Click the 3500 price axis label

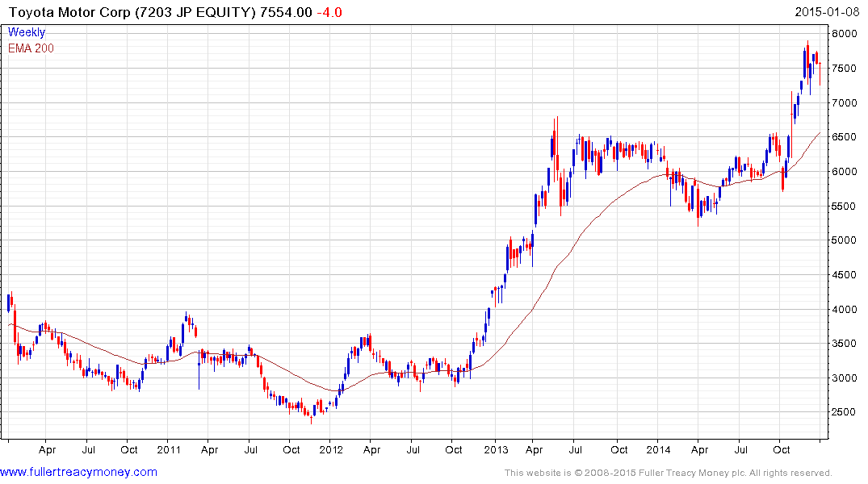pyautogui.click(x=845, y=344)
